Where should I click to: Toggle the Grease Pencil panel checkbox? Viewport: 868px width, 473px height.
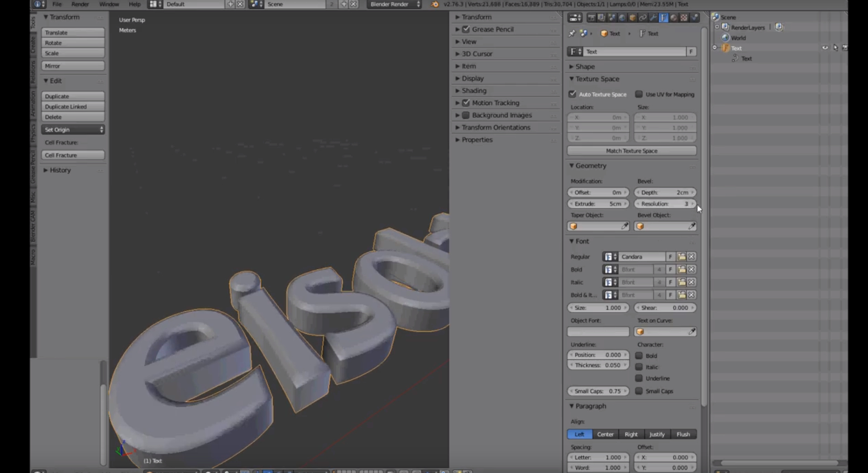pyautogui.click(x=466, y=29)
